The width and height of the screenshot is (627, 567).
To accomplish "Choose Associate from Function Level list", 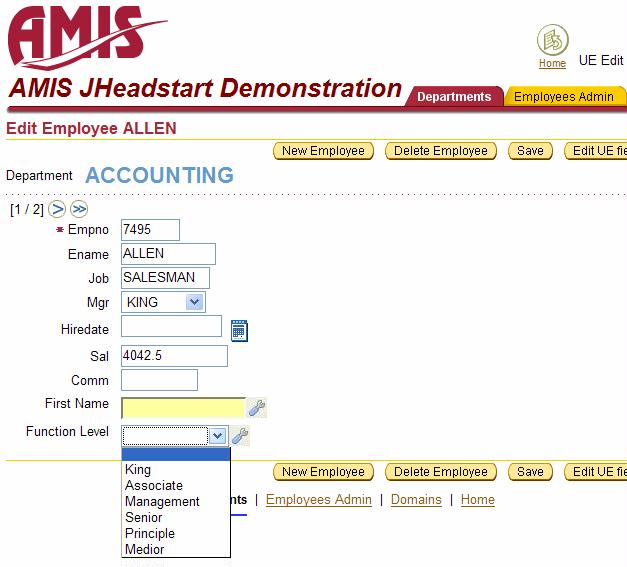I will [176, 485].
